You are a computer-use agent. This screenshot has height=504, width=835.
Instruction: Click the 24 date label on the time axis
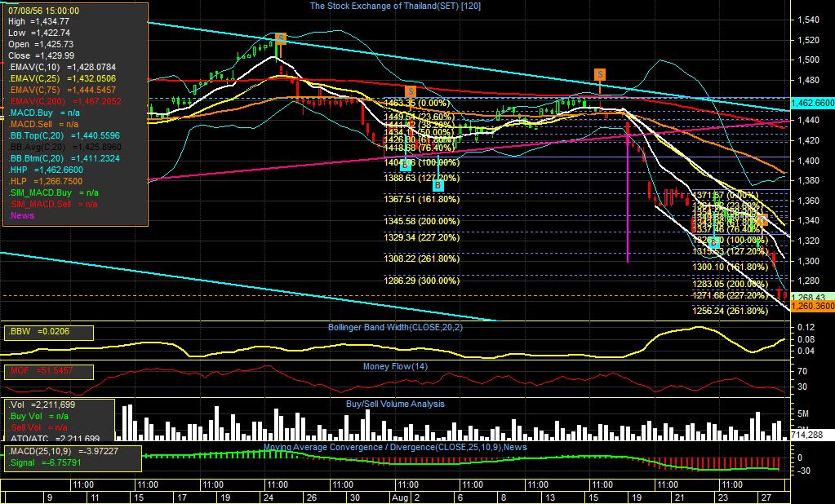click(x=269, y=497)
